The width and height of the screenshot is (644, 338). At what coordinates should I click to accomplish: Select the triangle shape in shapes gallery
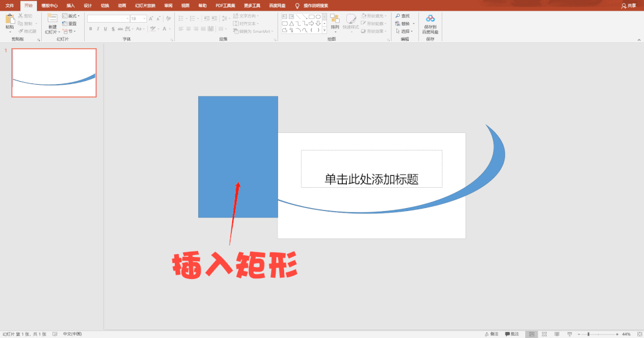pos(291,23)
